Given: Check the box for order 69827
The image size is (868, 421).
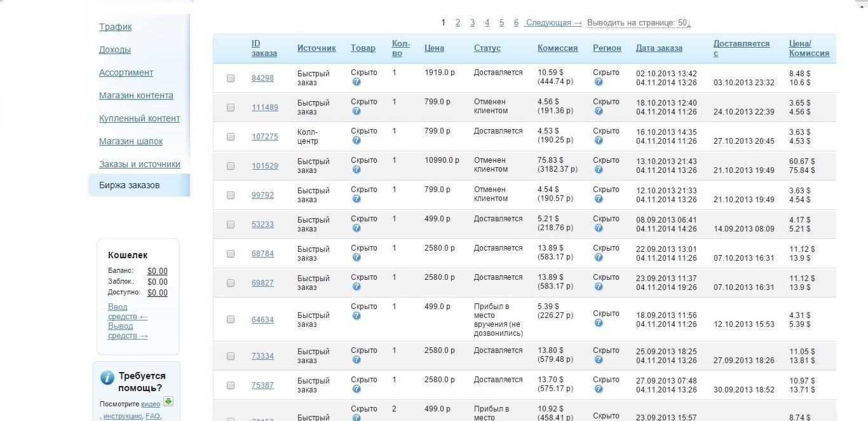Looking at the screenshot, I should point(231,283).
